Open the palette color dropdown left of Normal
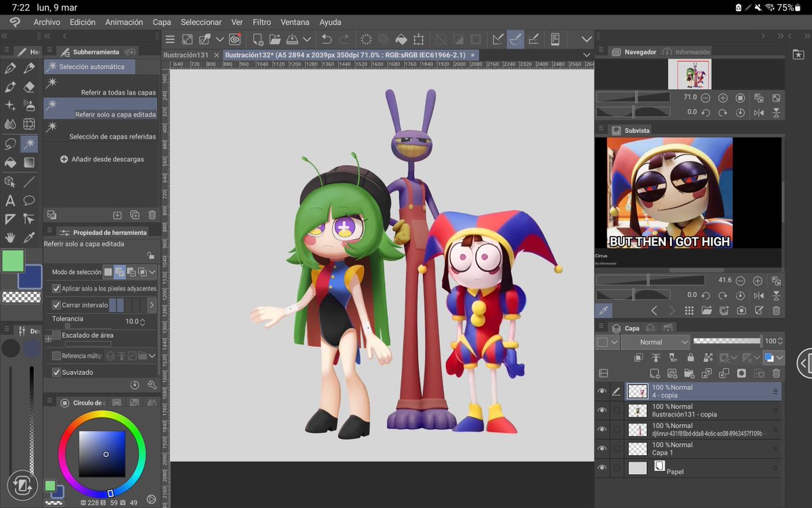The image size is (812, 508). click(x=608, y=342)
